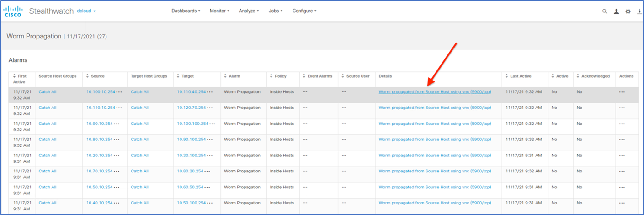Open ellipsis next to target 10.110.40.254
This screenshot has height=215, width=644.
pyautogui.click(x=210, y=92)
